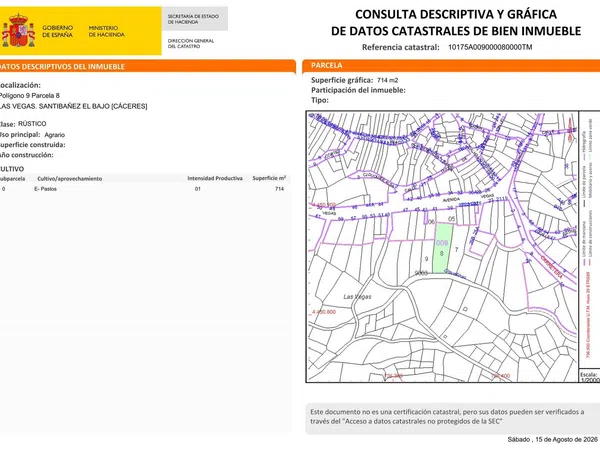Click the 'Referencia catastral:' label
This screenshot has width=600, height=450.
[x=401, y=47]
